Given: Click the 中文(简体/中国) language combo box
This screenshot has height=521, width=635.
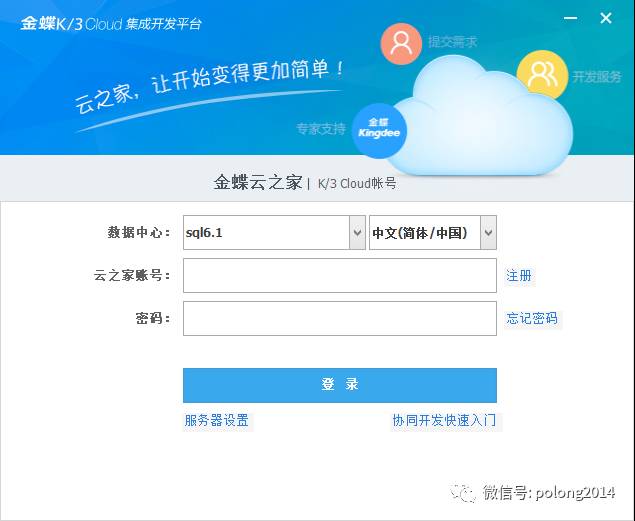Looking at the screenshot, I should [x=425, y=233].
